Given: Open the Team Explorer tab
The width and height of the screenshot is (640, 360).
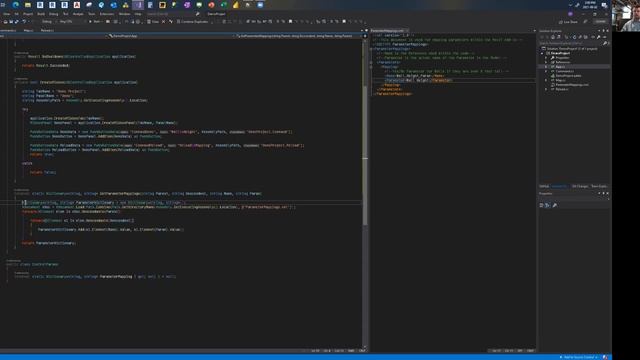Looking at the screenshot, I should click(599, 187).
